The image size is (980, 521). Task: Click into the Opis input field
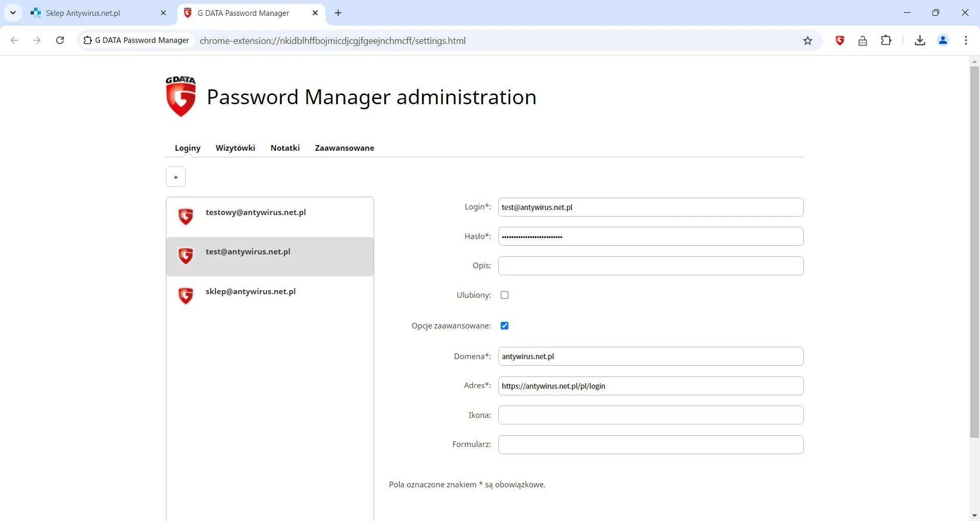650,266
